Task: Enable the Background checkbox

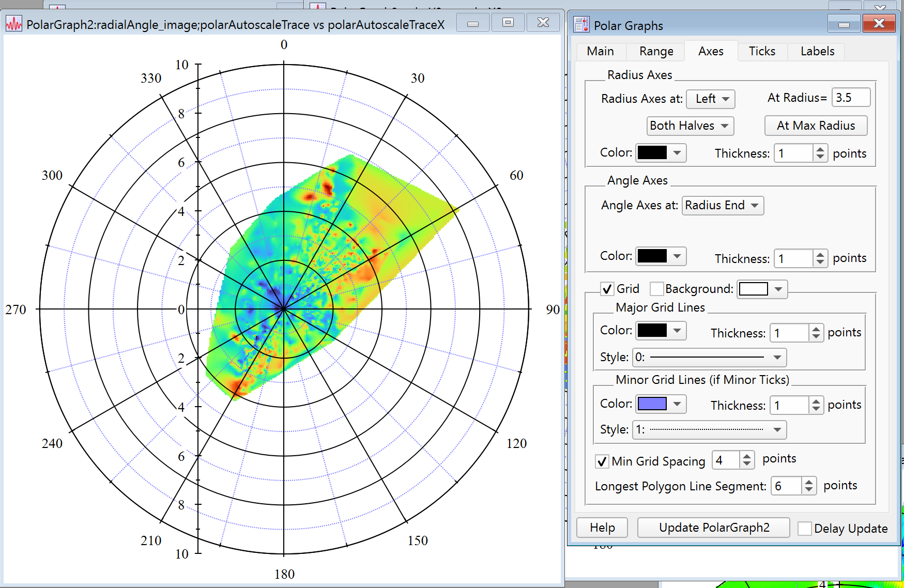Action: pos(657,289)
